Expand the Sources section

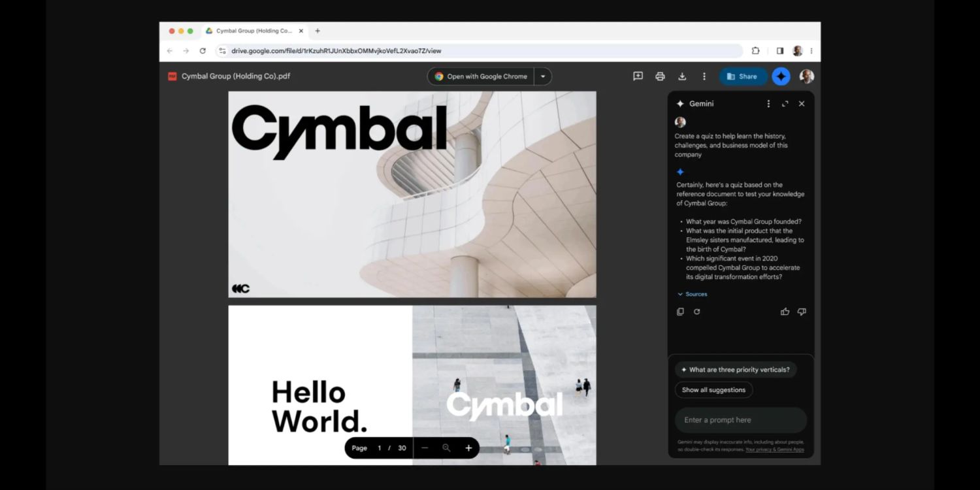[693, 294]
